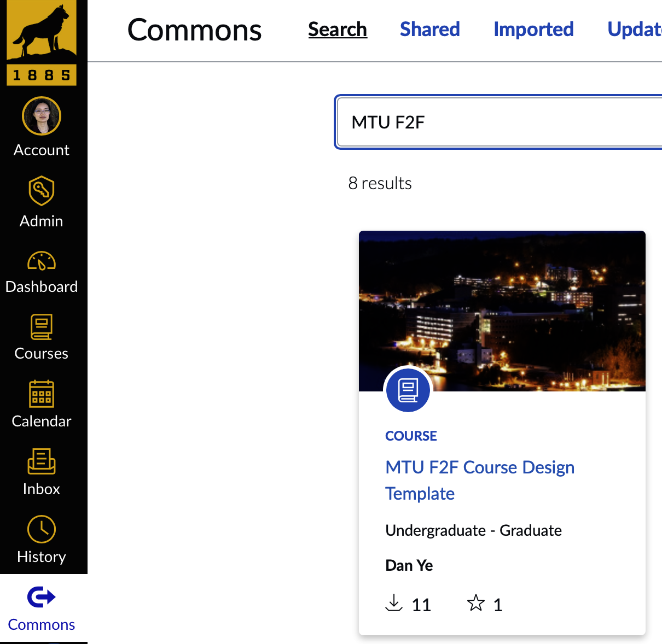Click the star favorites icon on card
The image size is (662, 644).
[476, 603]
